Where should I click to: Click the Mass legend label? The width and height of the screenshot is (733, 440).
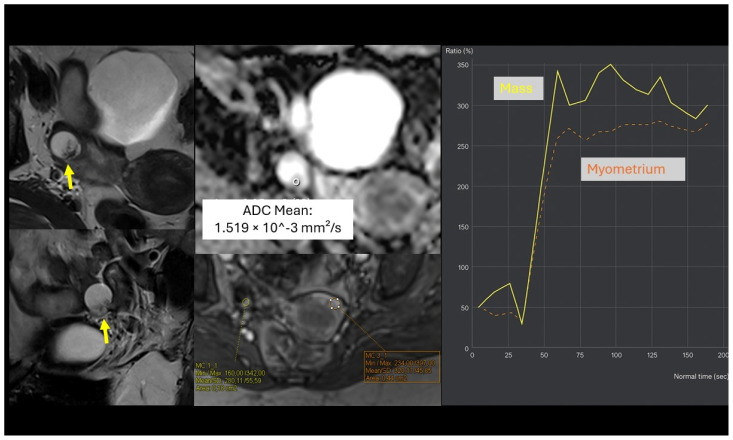pyautogui.click(x=518, y=88)
